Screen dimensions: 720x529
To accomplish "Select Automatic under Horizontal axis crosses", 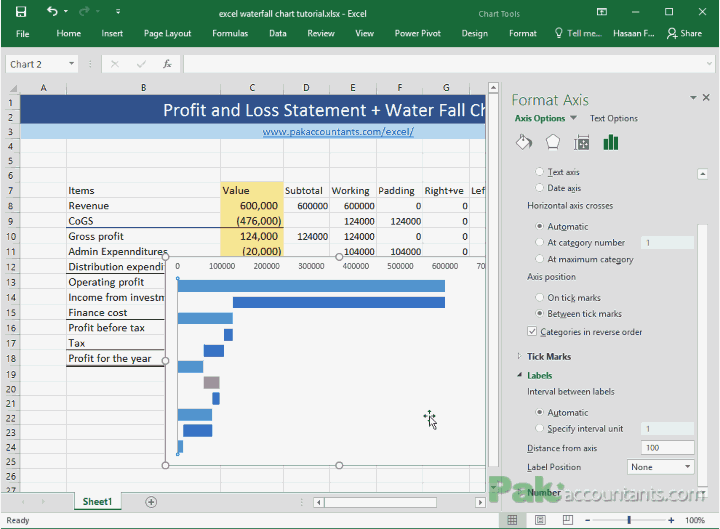I will coord(540,226).
